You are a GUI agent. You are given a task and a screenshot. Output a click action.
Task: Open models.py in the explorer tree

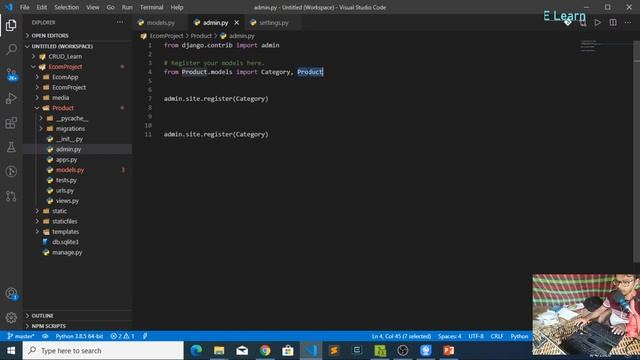point(70,170)
